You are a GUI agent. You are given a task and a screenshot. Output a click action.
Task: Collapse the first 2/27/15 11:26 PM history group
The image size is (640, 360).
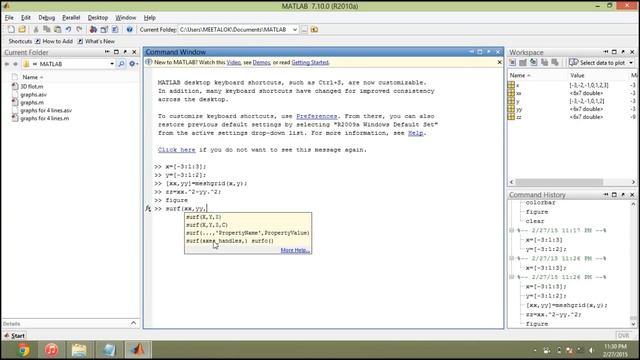[x=512, y=258]
